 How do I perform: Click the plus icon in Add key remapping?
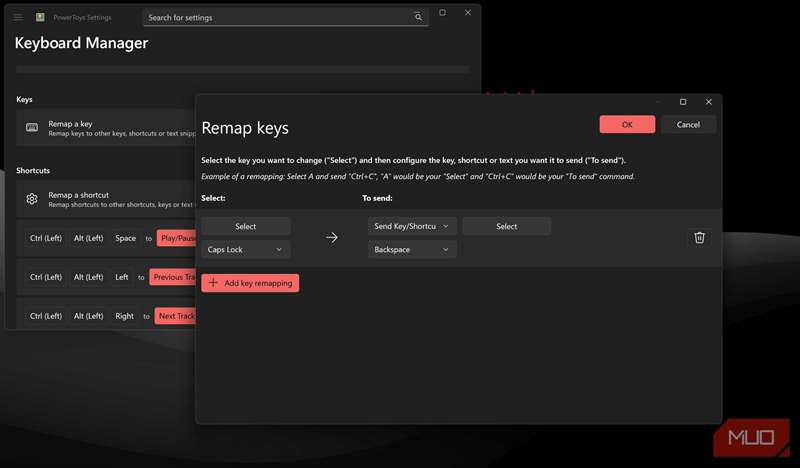(213, 283)
